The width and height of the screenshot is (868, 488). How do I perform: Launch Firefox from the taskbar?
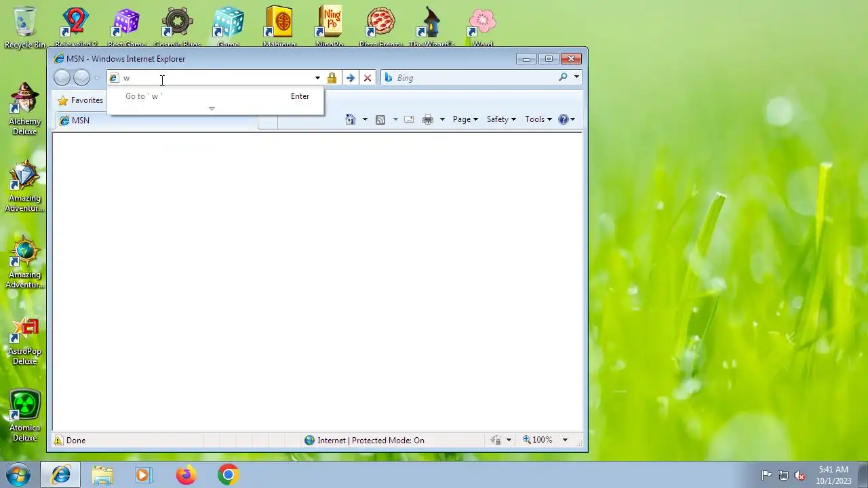186,475
